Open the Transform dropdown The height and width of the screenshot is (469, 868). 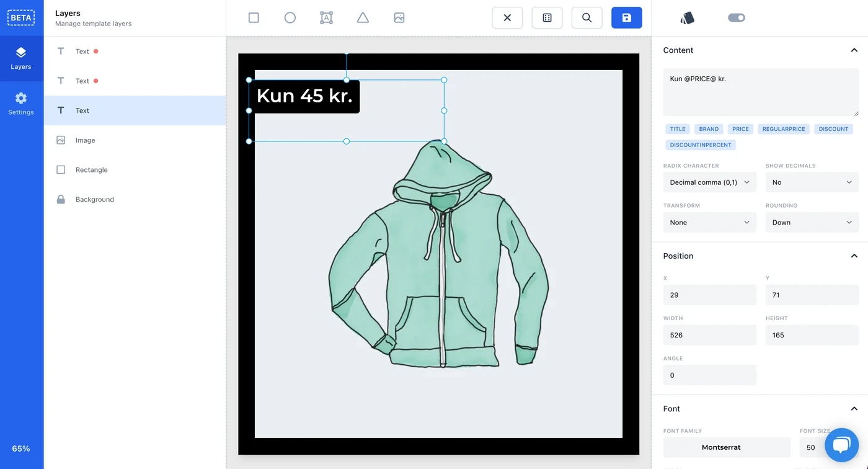click(x=710, y=223)
